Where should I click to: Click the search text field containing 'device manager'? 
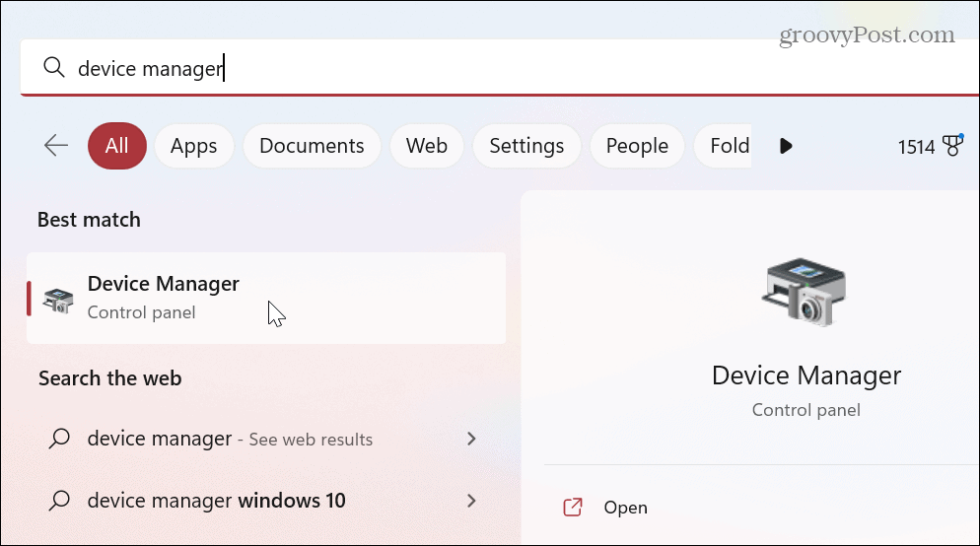(500, 67)
